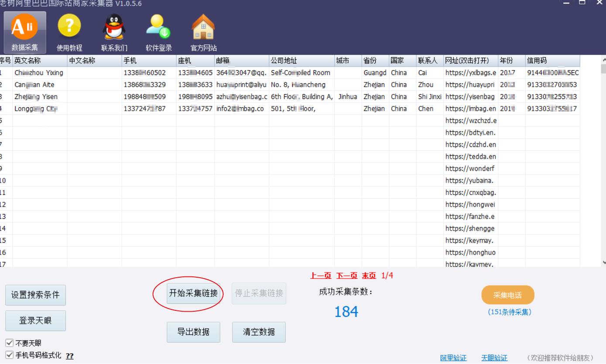This screenshot has height=364, width=606.
Task: Click the 座机 column header
Action: tap(195, 61)
